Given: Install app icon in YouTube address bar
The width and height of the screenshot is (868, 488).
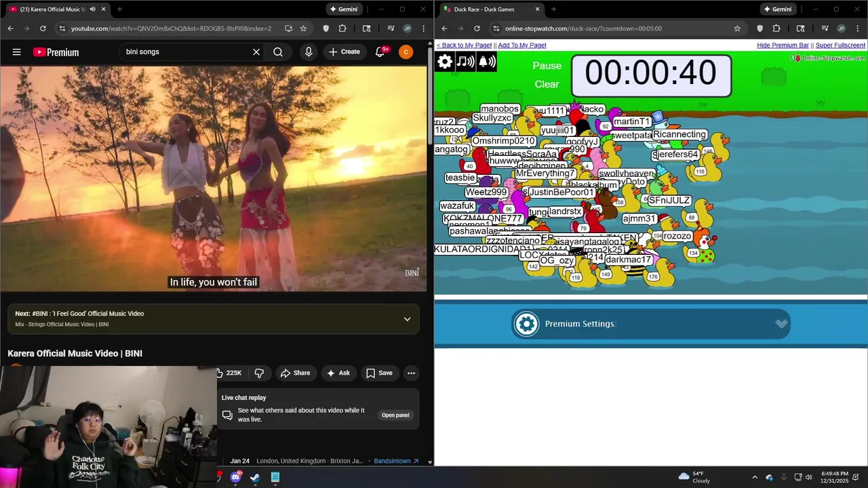Looking at the screenshot, I should [288, 28].
